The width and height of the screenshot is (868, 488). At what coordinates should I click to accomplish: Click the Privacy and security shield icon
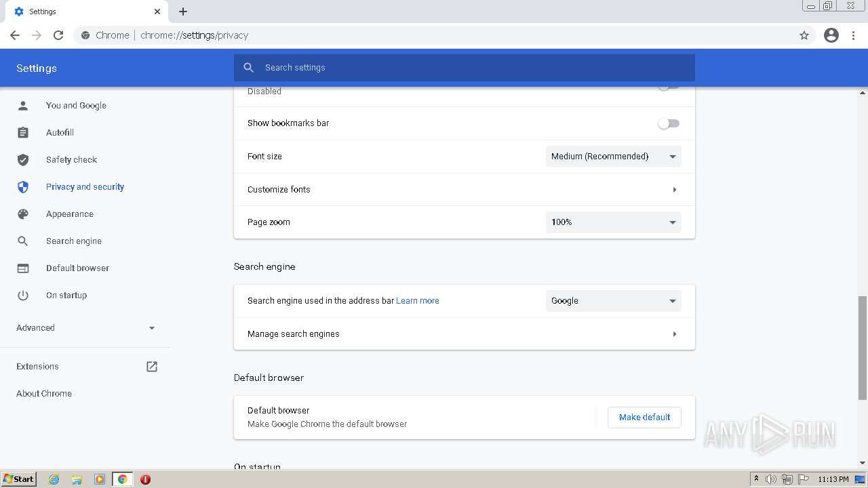coord(23,187)
